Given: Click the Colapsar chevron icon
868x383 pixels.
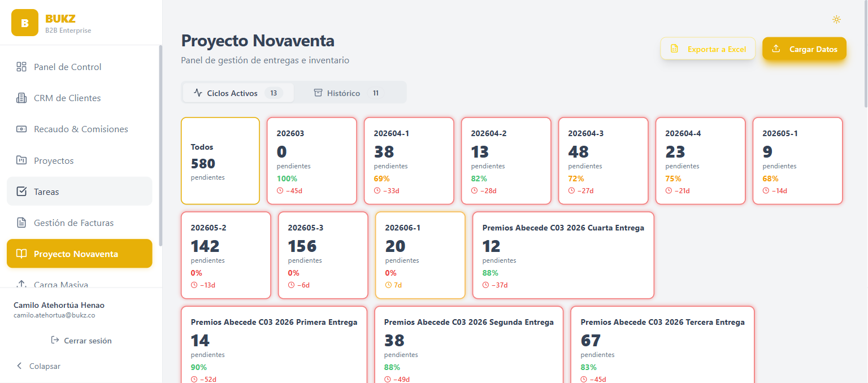Looking at the screenshot, I should point(19,366).
